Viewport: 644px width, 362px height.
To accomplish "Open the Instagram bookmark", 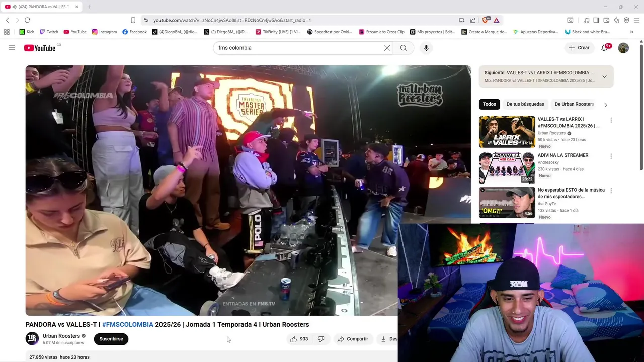I will coord(104,32).
